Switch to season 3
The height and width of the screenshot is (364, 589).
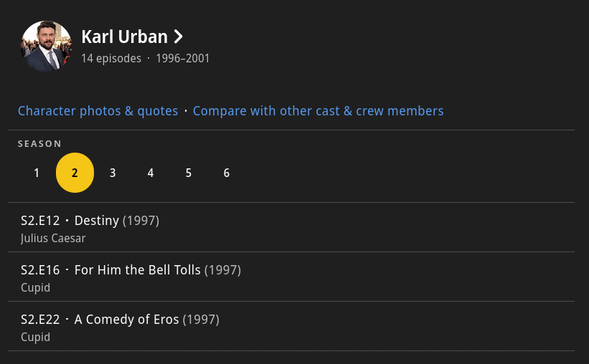click(113, 173)
